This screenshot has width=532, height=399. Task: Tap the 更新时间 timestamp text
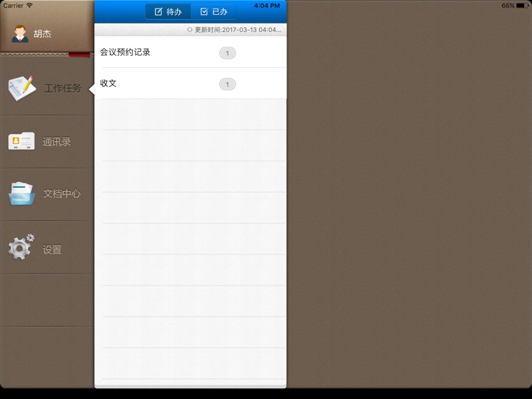point(238,30)
